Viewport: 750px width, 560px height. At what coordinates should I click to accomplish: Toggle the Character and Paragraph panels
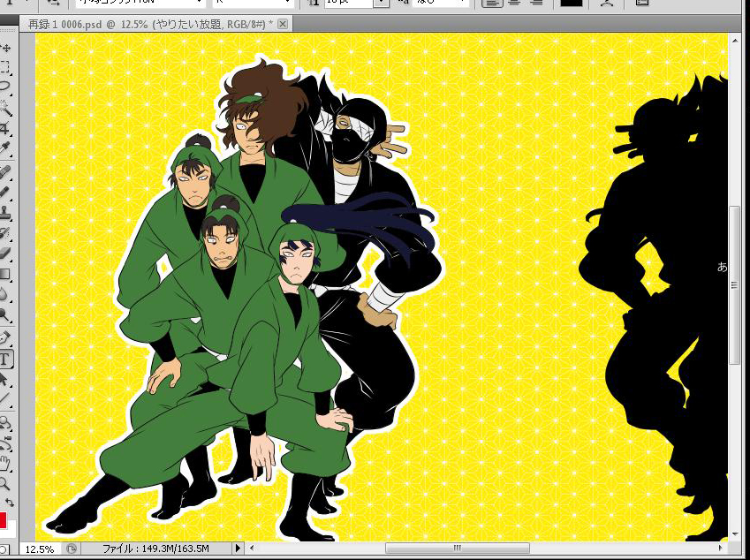click(x=642, y=3)
